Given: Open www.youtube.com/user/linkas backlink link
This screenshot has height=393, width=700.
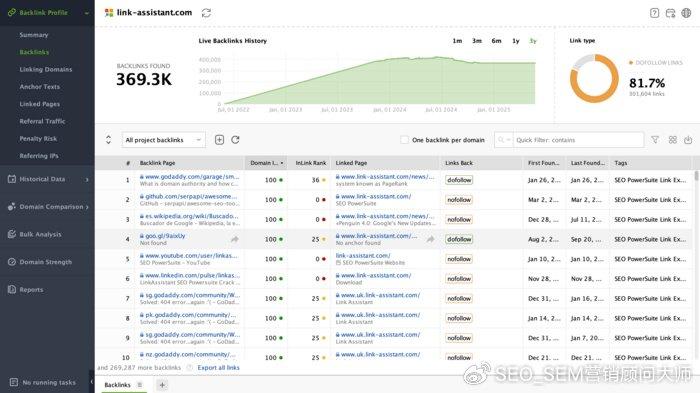Looking at the screenshot, I should (x=191, y=255).
